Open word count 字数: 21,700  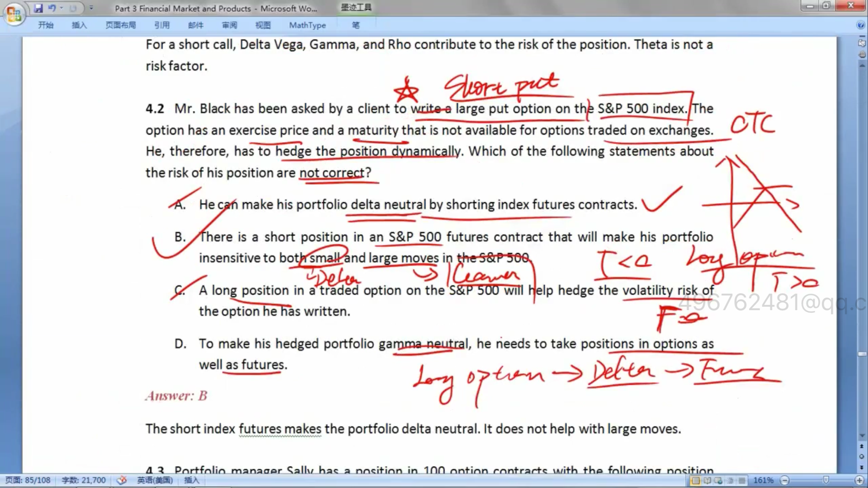point(84,480)
